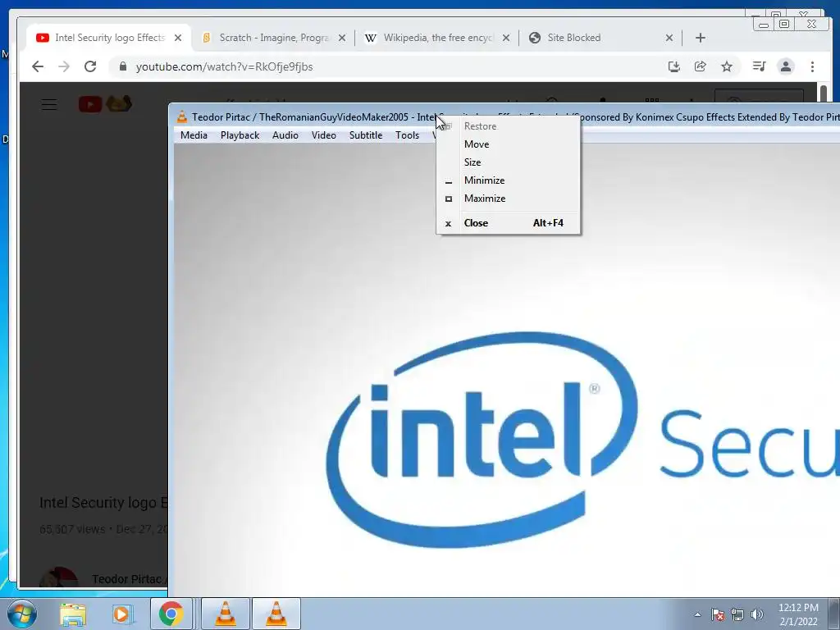840x630 pixels.
Task: Go forward in Chrome
Action: (64, 66)
